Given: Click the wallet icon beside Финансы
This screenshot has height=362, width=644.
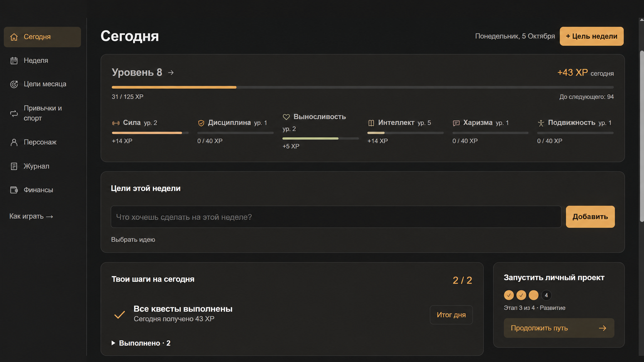Looking at the screenshot, I should (x=14, y=190).
